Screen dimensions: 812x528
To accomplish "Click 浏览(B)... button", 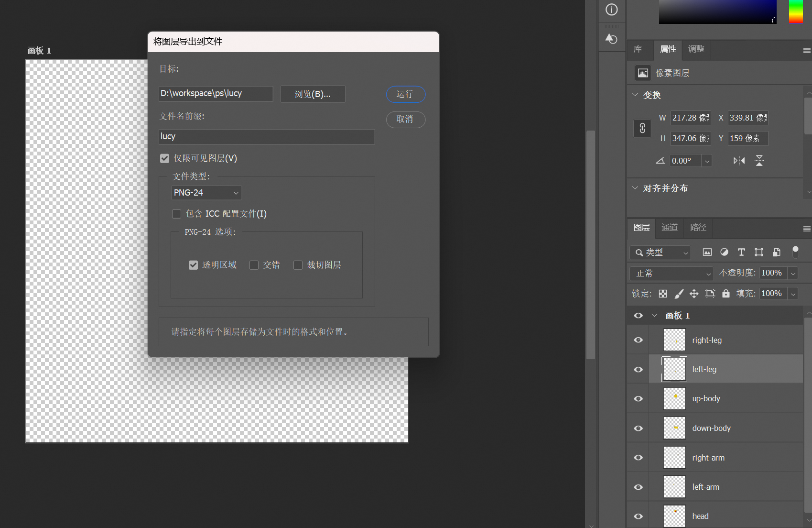I will click(x=313, y=94).
